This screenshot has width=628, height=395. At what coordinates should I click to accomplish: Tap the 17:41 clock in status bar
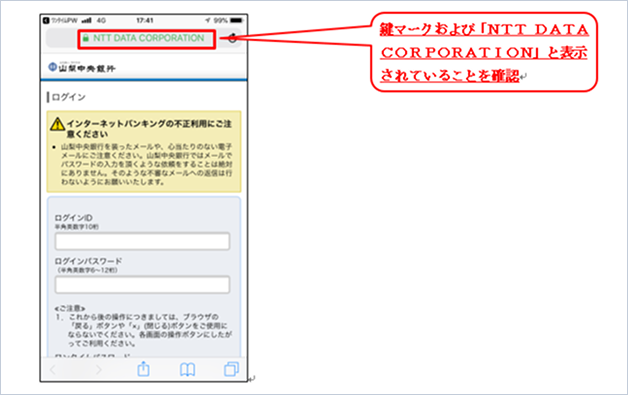[x=145, y=20]
